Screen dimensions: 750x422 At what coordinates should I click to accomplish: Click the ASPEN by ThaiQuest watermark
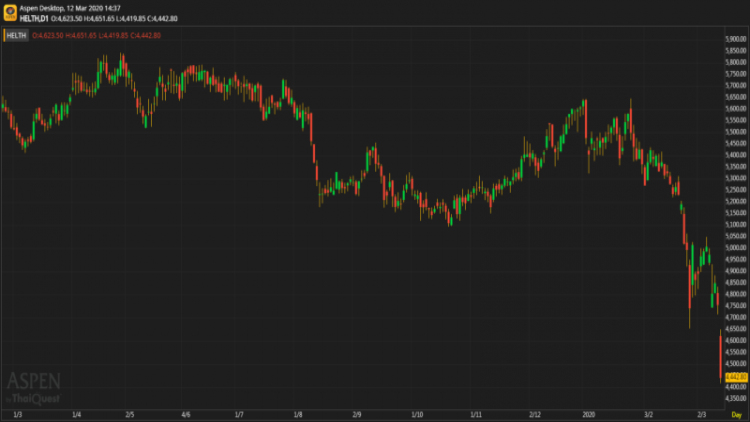pyautogui.click(x=33, y=388)
